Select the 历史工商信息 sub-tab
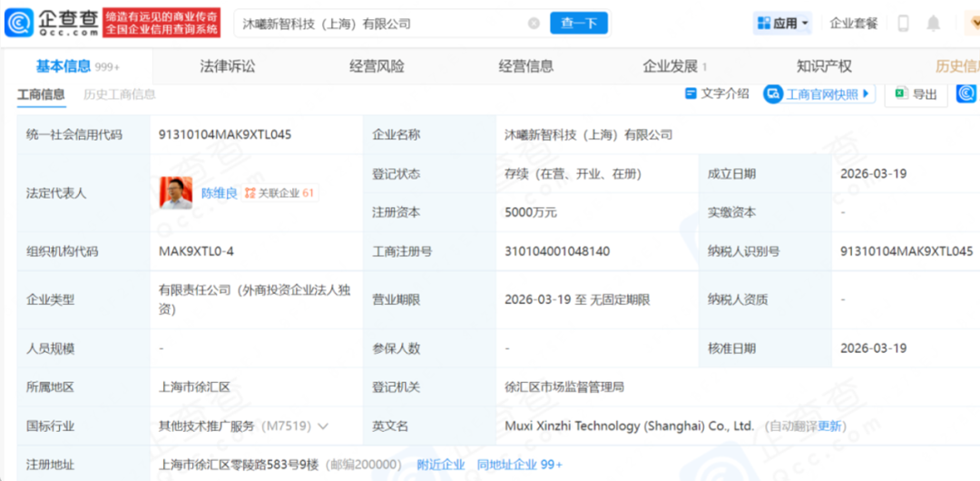The width and height of the screenshot is (980, 481). pos(119,94)
